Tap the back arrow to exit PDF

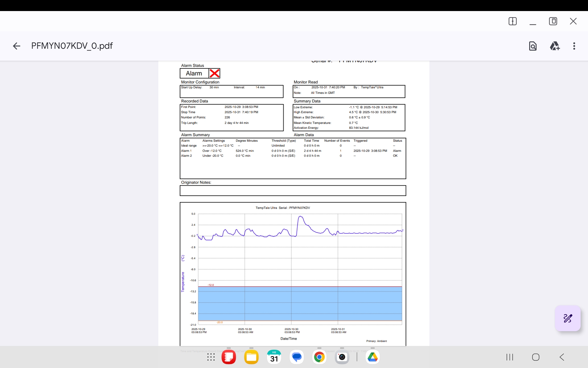(x=17, y=46)
